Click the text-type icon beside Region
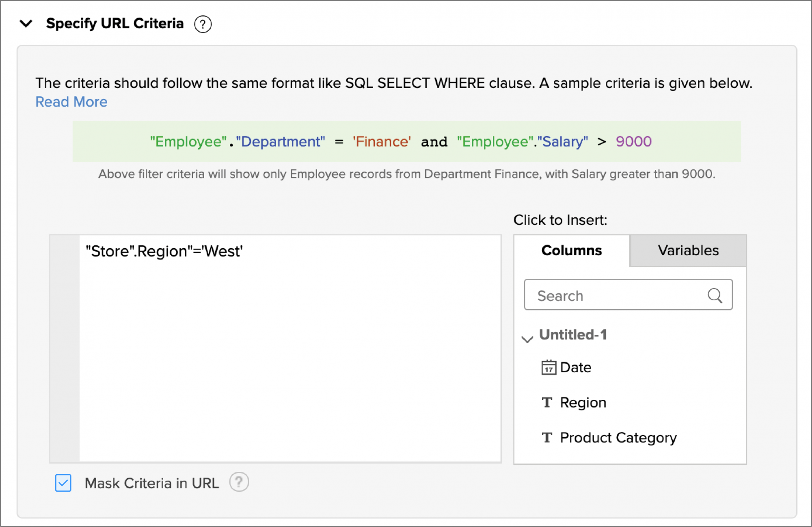The height and width of the screenshot is (527, 812). click(547, 402)
